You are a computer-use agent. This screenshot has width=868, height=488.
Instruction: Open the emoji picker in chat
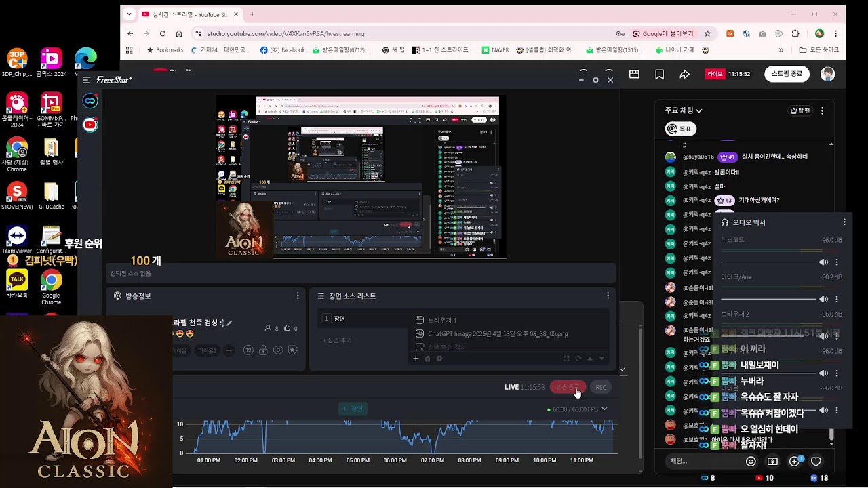click(x=751, y=462)
